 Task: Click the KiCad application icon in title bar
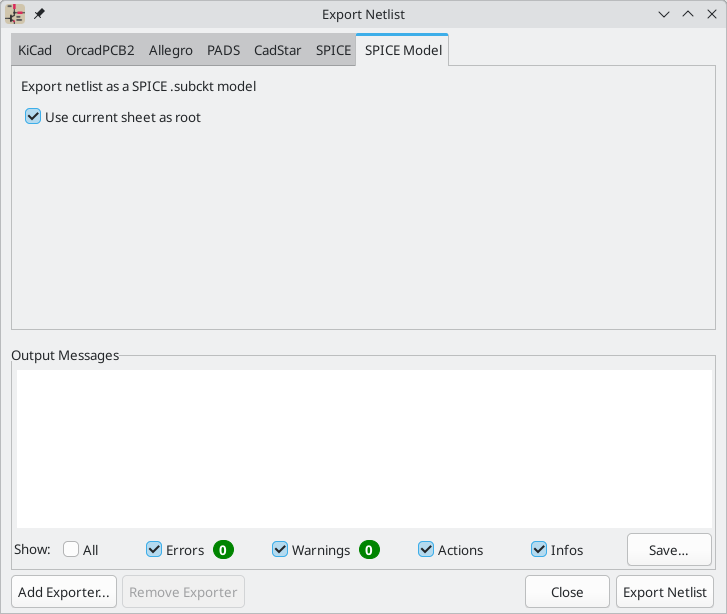[16, 14]
